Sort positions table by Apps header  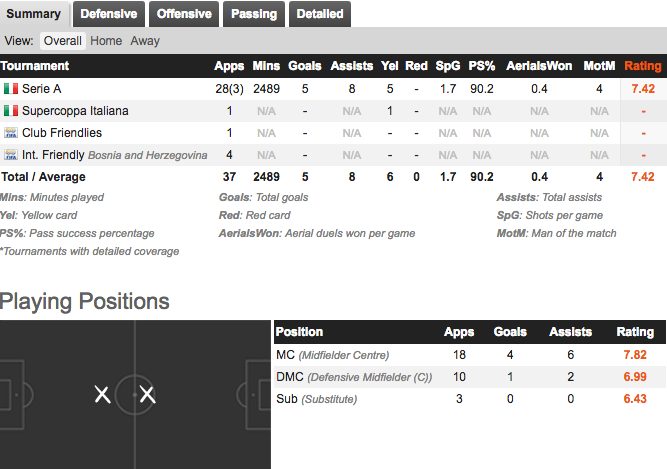click(x=459, y=332)
